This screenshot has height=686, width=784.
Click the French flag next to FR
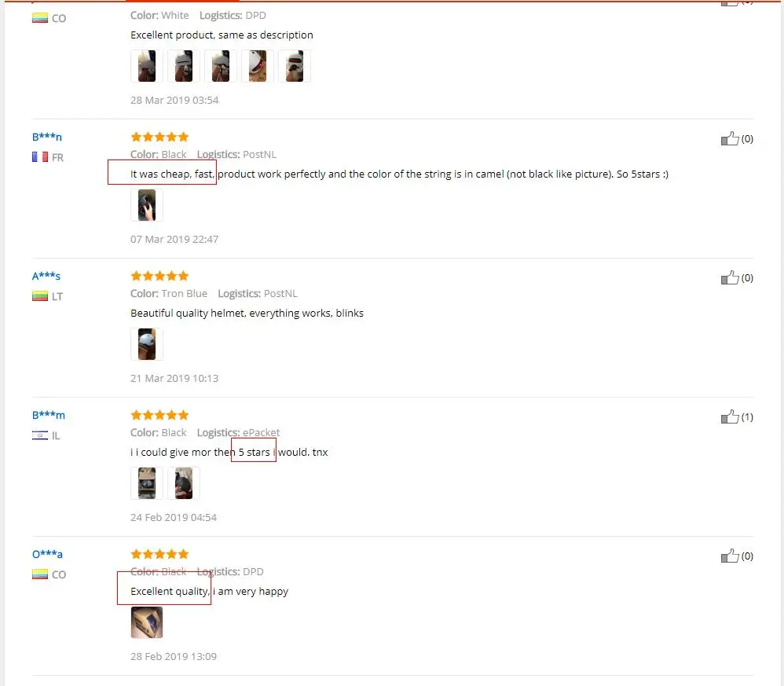(40, 157)
